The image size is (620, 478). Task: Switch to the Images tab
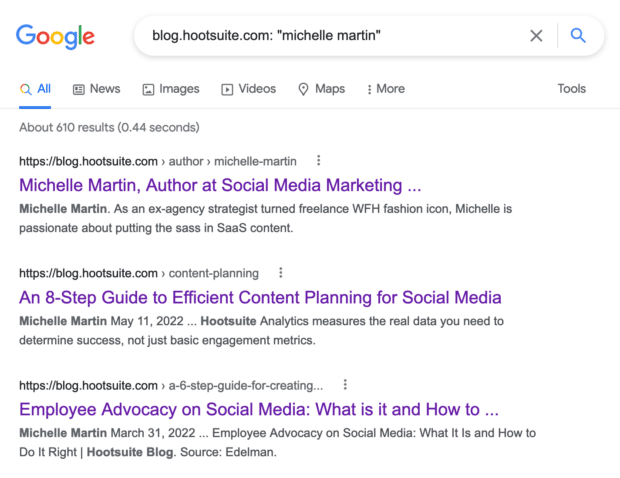pyautogui.click(x=171, y=89)
